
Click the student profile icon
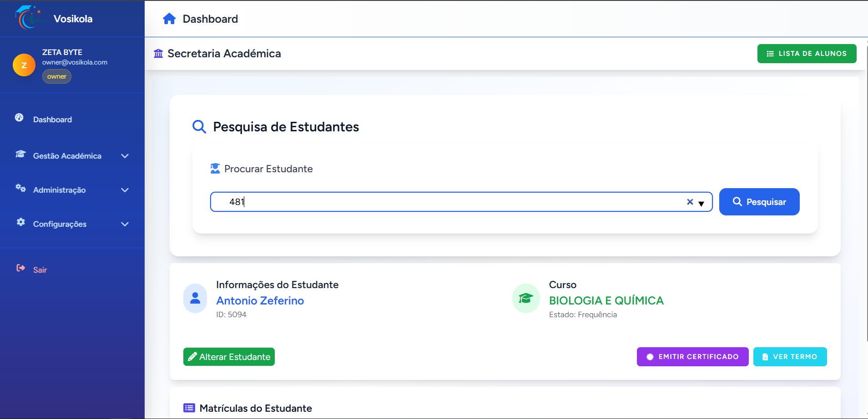(195, 298)
